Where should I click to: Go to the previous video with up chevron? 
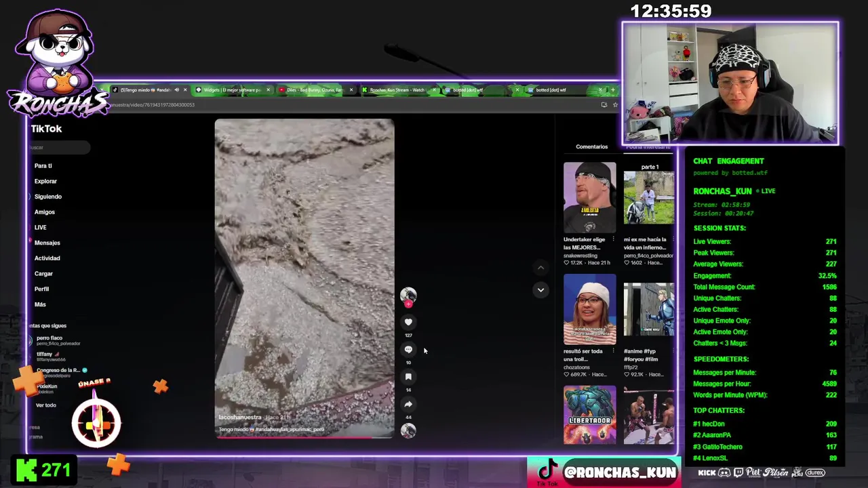[540, 268]
